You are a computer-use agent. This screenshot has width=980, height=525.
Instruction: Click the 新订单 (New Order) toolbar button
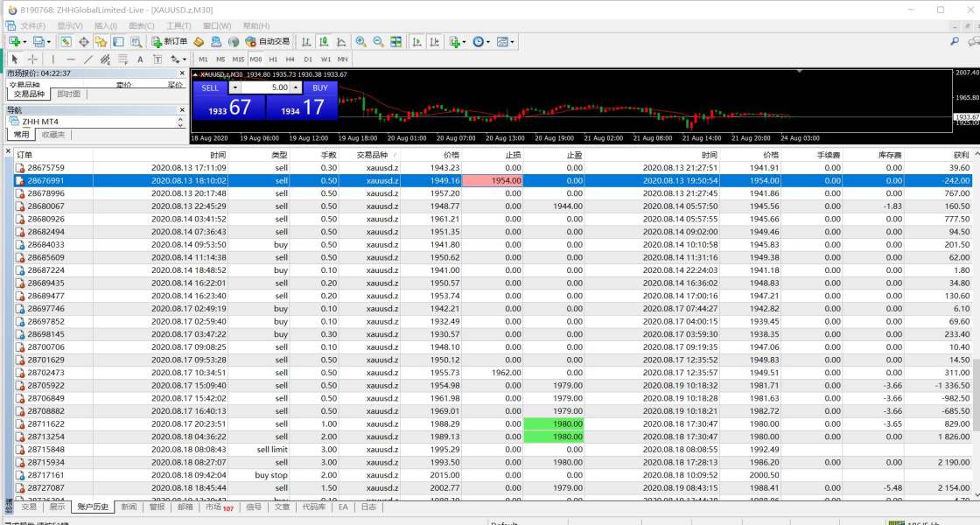pyautogui.click(x=170, y=41)
